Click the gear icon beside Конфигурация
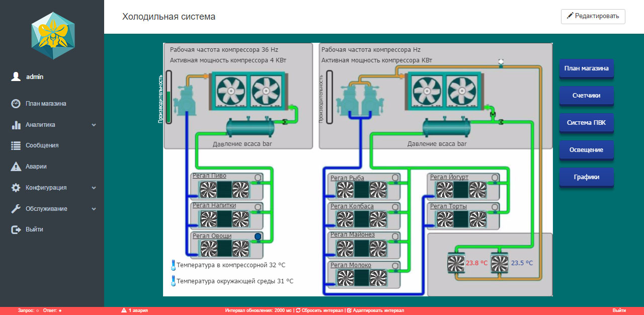The height and width of the screenshot is (315, 644). tap(16, 188)
